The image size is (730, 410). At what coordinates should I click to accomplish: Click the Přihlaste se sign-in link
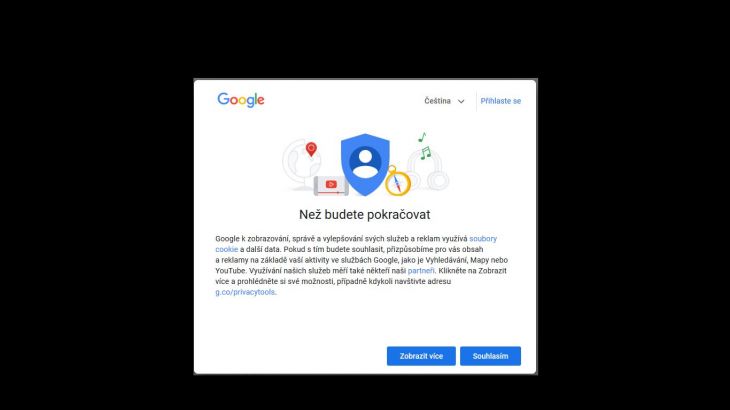(x=500, y=101)
